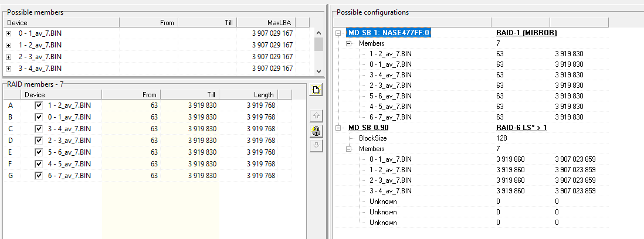Click the Till header in Possible members
The width and height of the screenshot is (644, 239).
click(208, 22)
